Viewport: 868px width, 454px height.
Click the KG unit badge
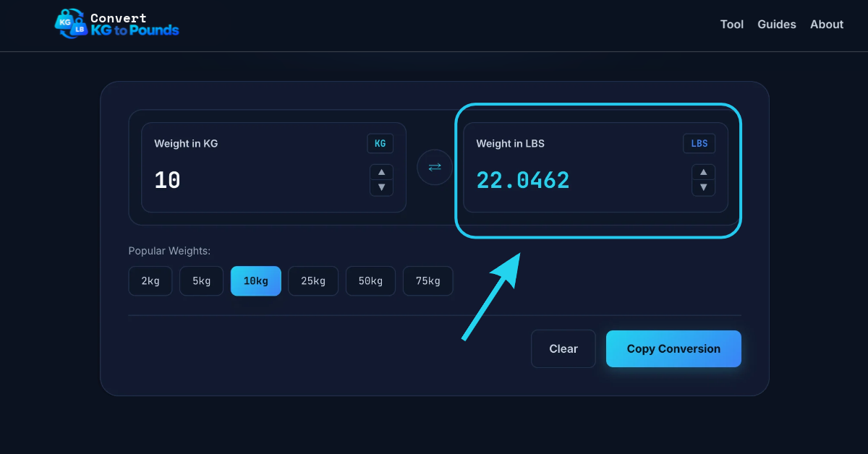380,143
